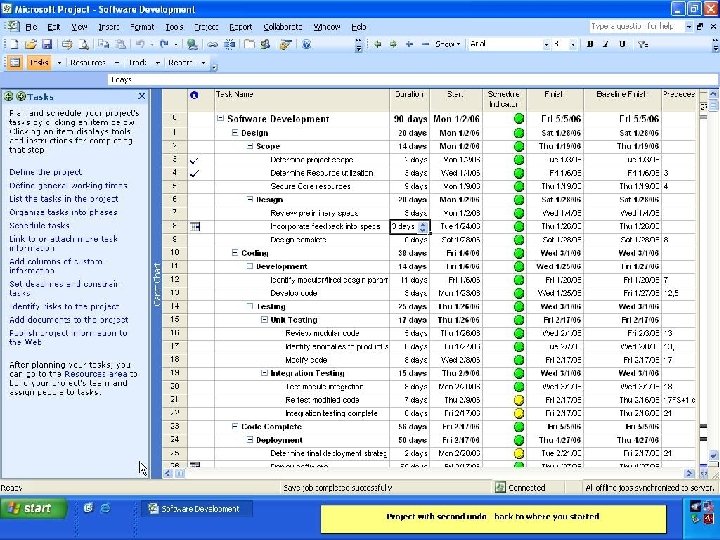
Task: Click the Open file folder icon
Action: [x=30, y=45]
